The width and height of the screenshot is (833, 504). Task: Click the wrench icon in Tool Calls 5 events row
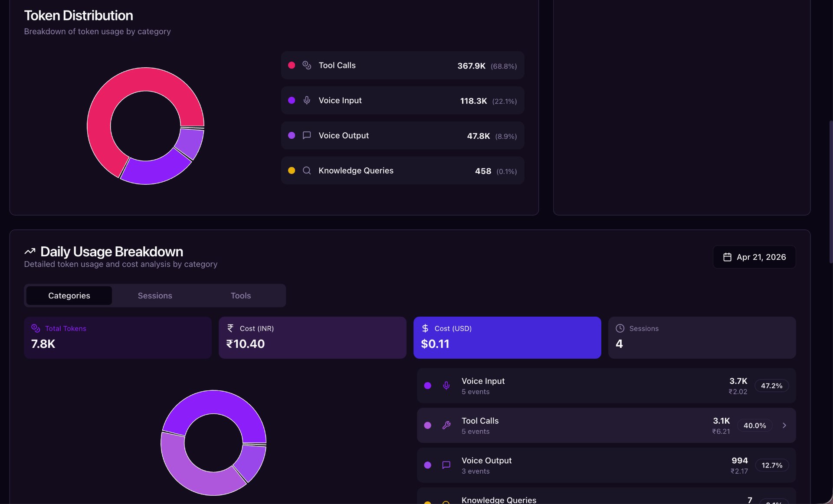446,425
